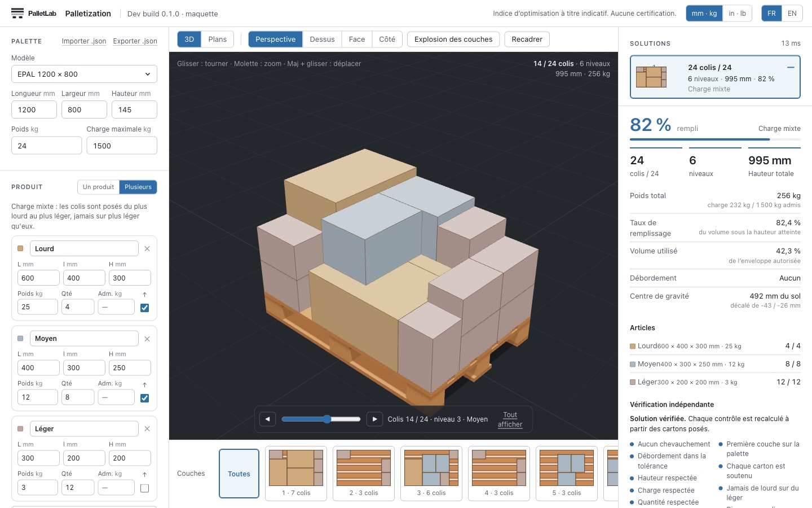
Task: Switch language to EN
Action: click(x=792, y=14)
